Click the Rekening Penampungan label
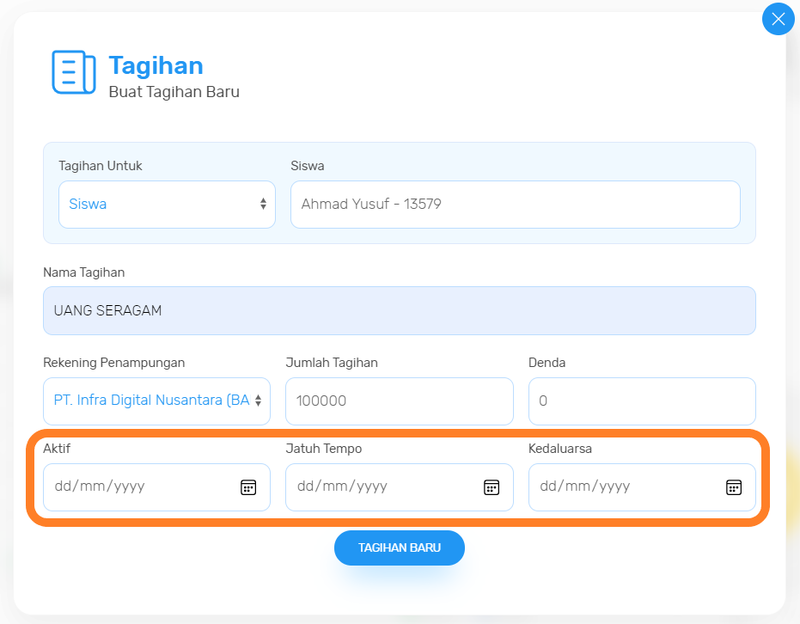800x624 pixels. click(x=114, y=363)
